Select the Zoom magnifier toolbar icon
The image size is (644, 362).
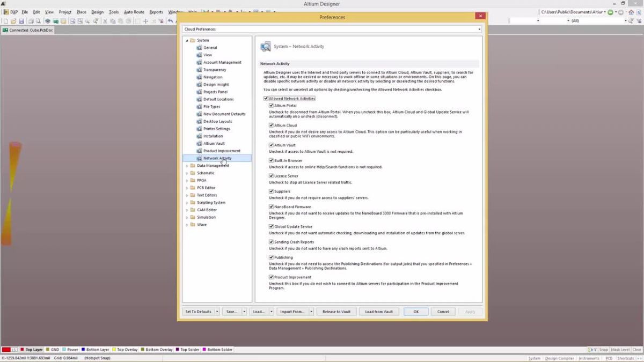pyautogui.click(x=87, y=21)
